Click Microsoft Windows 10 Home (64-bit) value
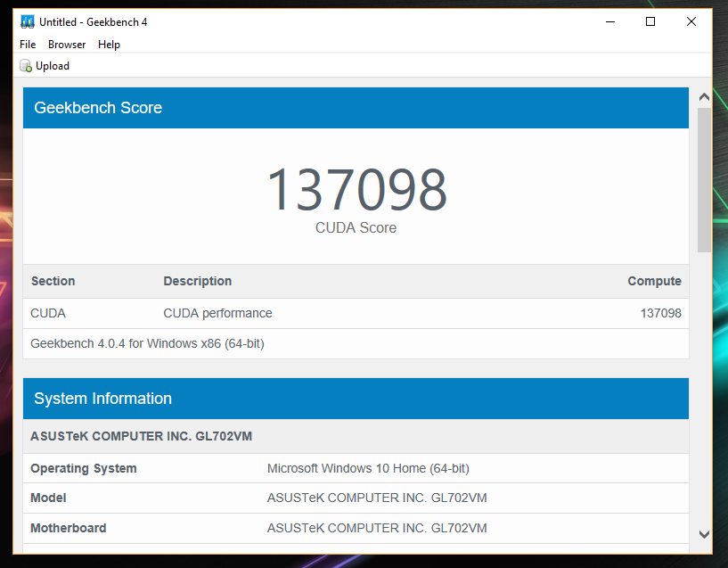The height and width of the screenshot is (568, 728). click(368, 468)
